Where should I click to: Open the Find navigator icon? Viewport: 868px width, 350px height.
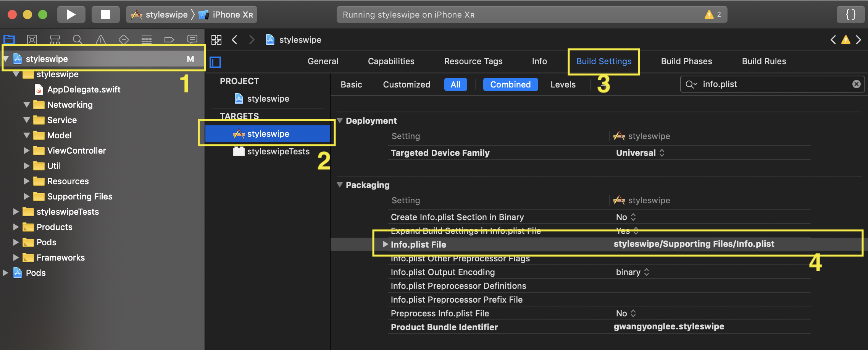77,39
